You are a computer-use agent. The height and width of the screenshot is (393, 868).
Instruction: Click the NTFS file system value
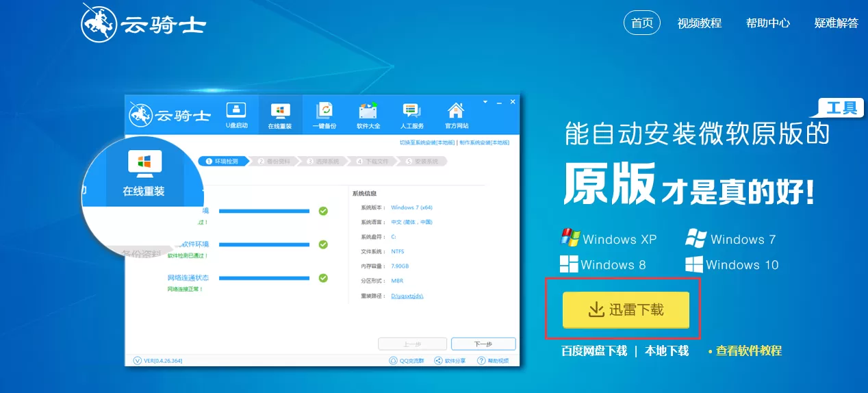point(398,251)
